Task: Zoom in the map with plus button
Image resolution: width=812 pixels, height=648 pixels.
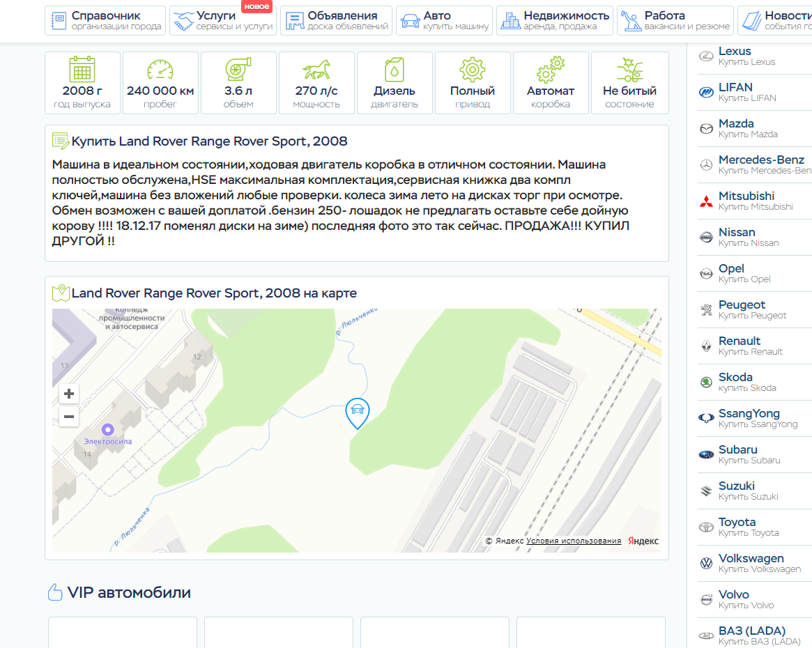Action: click(69, 394)
